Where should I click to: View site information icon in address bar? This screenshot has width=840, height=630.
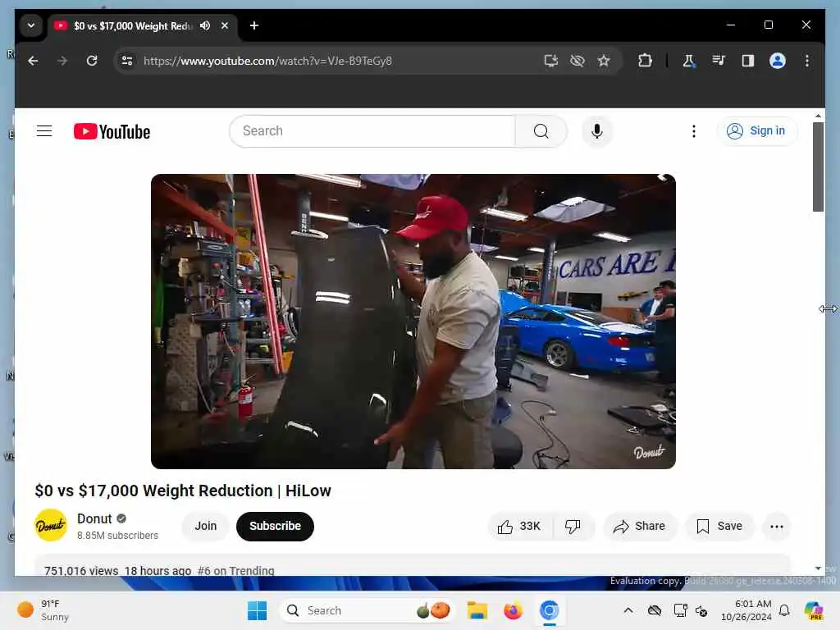click(127, 61)
